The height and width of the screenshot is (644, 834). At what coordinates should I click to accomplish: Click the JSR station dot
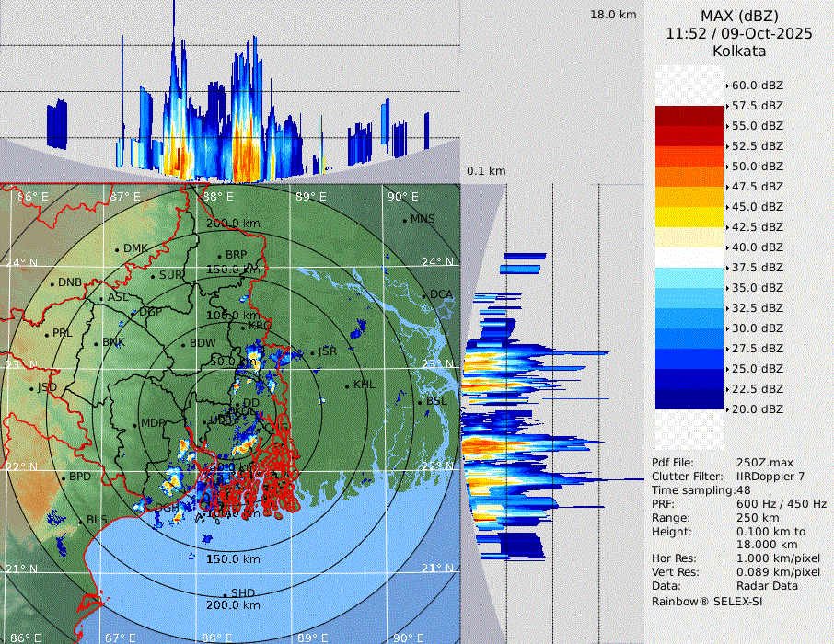[x=311, y=352]
